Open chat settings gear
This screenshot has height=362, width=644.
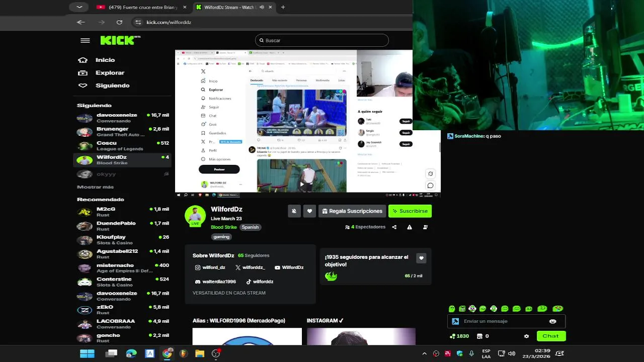click(x=526, y=336)
